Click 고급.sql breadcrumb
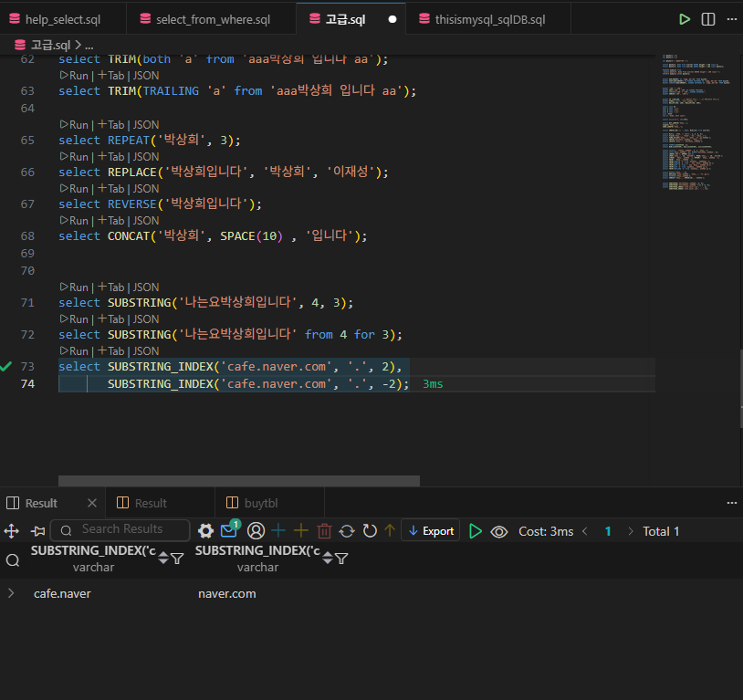Viewport: 743px width, 700px height. tap(50, 45)
